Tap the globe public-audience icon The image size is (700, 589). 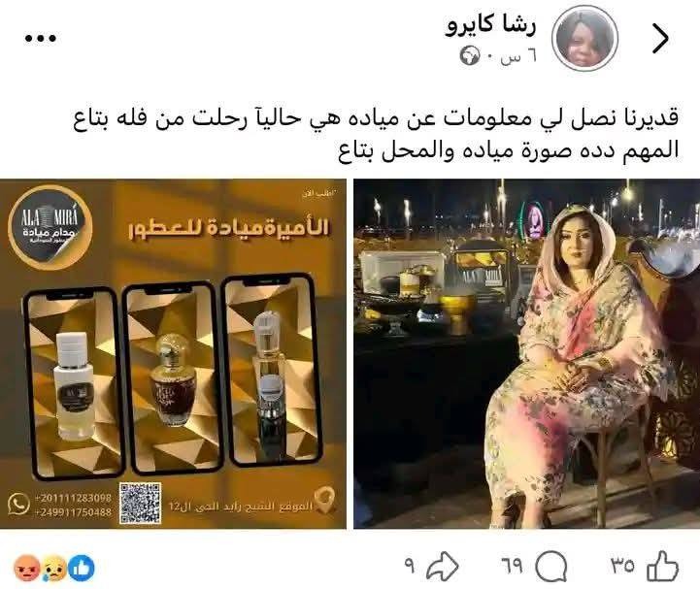(470, 56)
